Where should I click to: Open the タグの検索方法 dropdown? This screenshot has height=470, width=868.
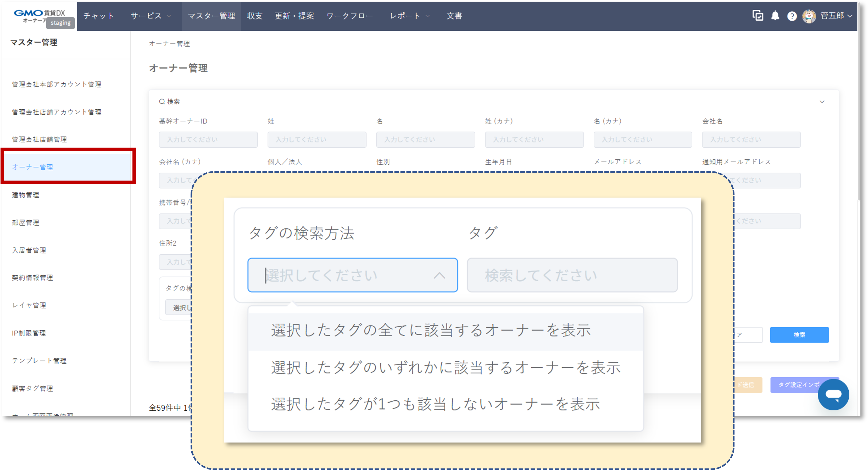click(x=352, y=275)
